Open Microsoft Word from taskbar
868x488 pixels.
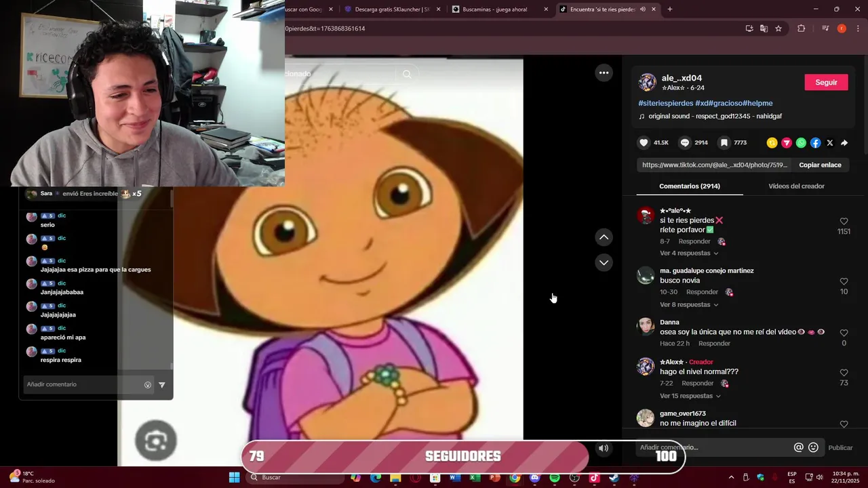(454, 478)
